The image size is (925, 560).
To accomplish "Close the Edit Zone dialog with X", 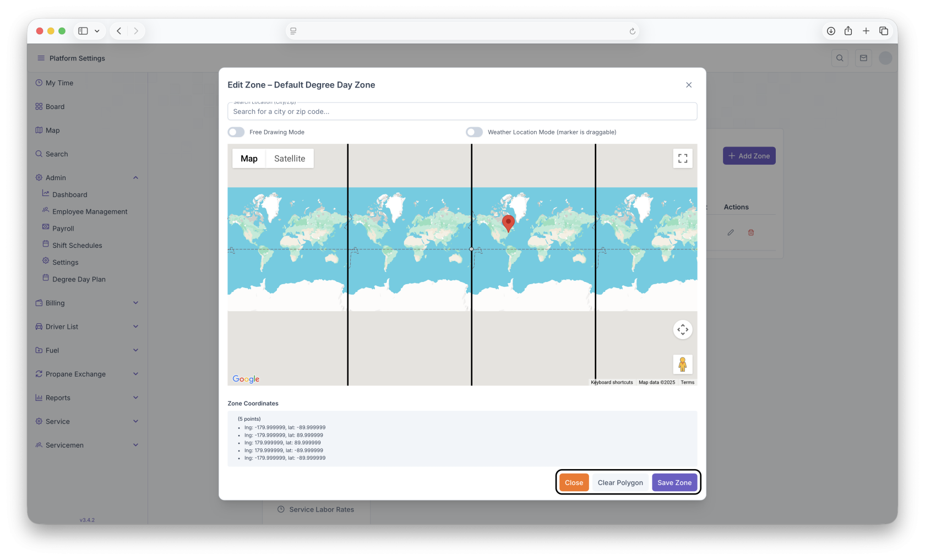I will [x=688, y=85].
